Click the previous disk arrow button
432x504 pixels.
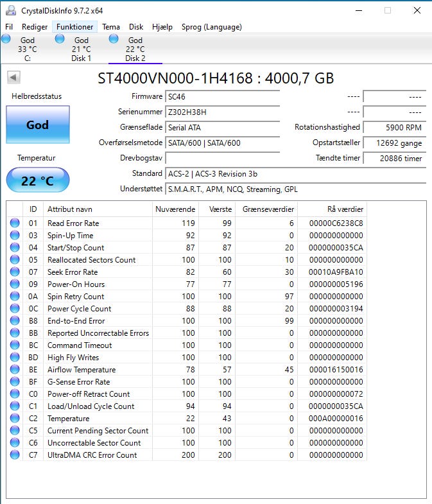pos(13,78)
